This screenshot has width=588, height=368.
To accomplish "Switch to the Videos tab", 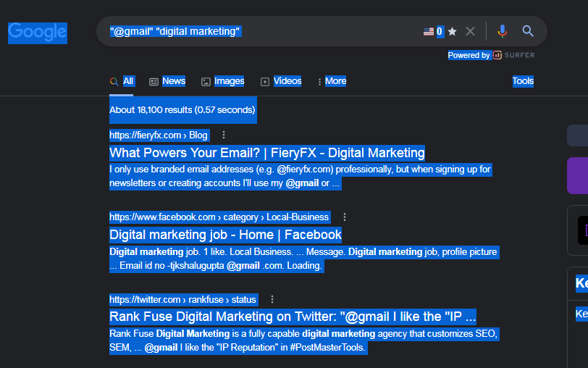I will click(x=281, y=81).
